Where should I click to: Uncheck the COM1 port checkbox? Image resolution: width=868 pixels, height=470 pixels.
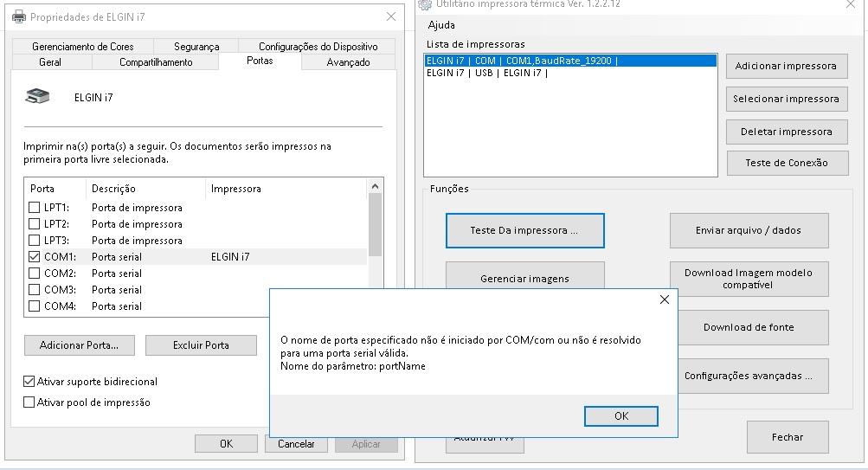click(35, 256)
